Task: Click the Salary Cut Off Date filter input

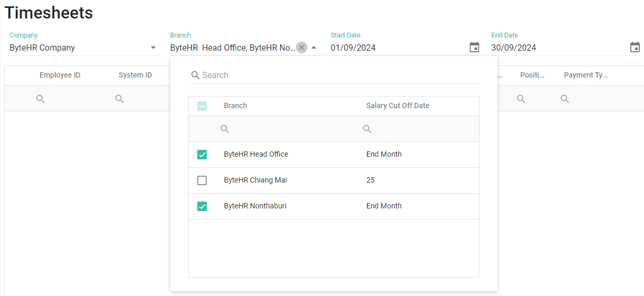Action: point(418,129)
